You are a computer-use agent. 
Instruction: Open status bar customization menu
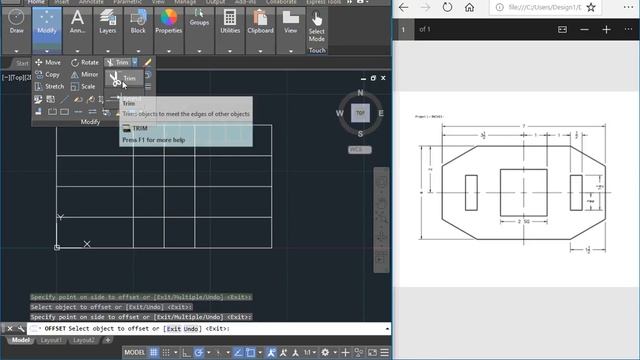[x=384, y=352]
